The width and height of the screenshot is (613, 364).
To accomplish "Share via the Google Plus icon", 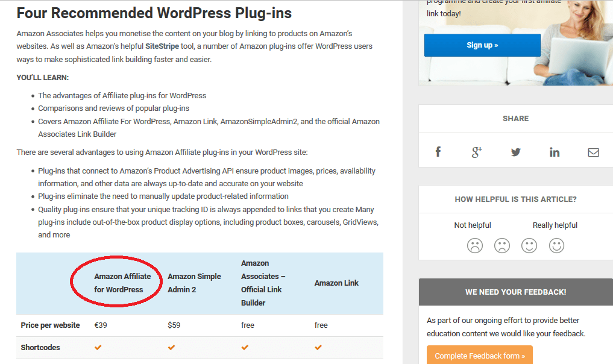I will pyautogui.click(x=477, y=152).
